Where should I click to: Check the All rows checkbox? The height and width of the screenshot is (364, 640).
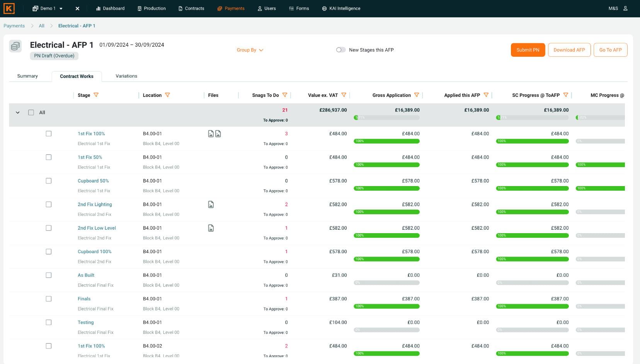click(x=31, y=112)
